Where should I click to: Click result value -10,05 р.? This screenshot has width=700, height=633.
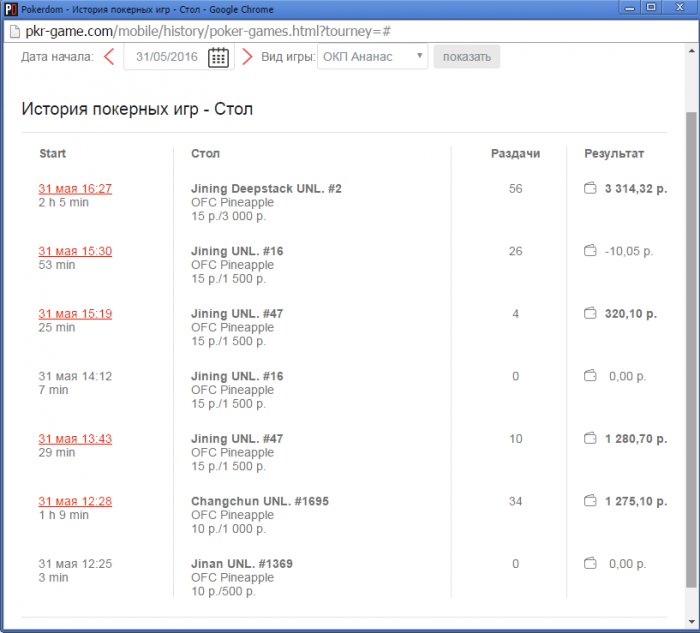point(629,251)
